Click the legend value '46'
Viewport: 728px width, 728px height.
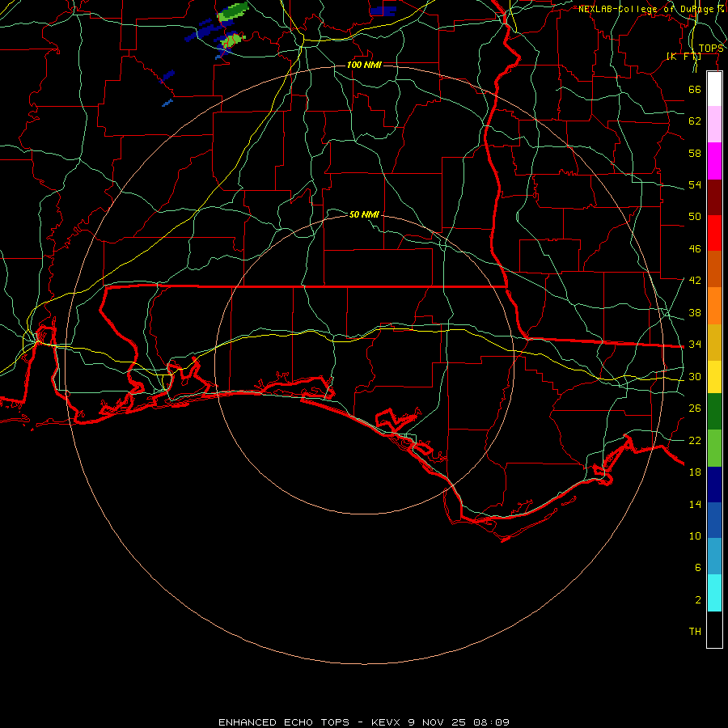[x=695, y=249]
